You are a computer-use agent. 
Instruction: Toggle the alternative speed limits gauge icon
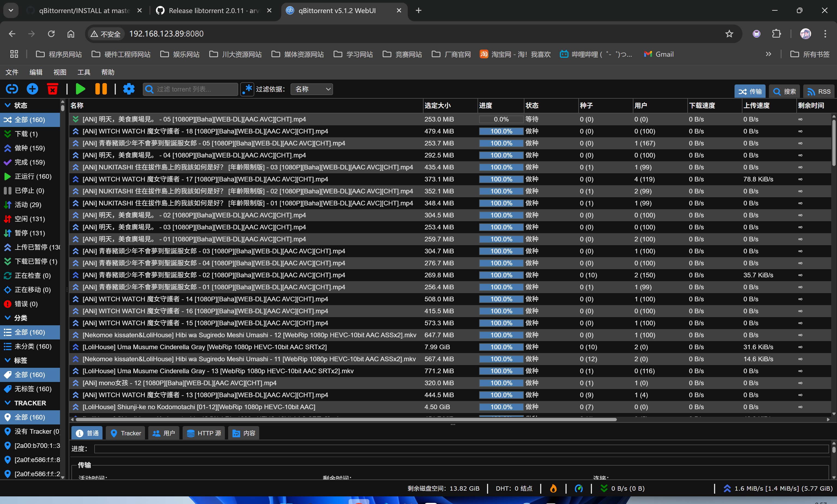pyautogui.click(x=579, y=488)
